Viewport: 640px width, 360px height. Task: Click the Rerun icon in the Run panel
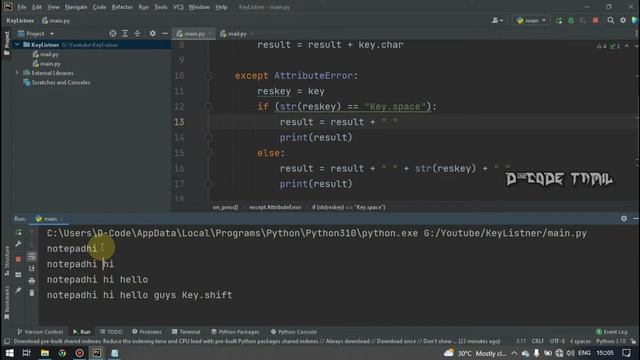point(18,232)
